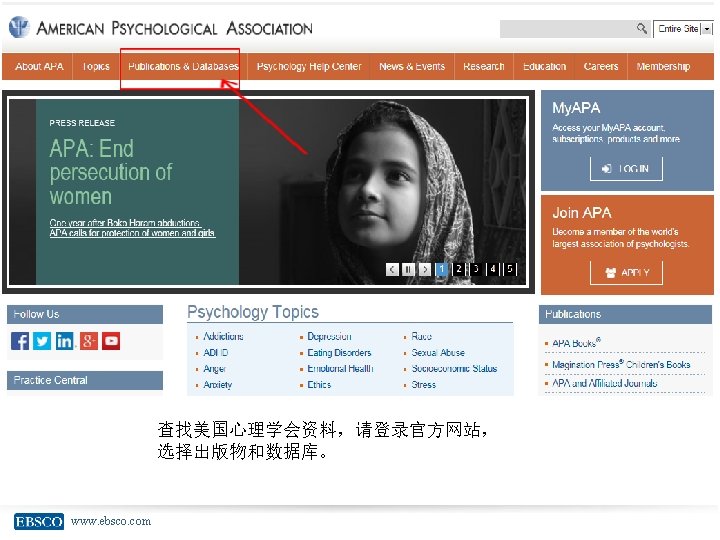This screenshot has height=540, width=720.
Task: Open APA and Affiliated Journals link
Action: click(604, 383)
